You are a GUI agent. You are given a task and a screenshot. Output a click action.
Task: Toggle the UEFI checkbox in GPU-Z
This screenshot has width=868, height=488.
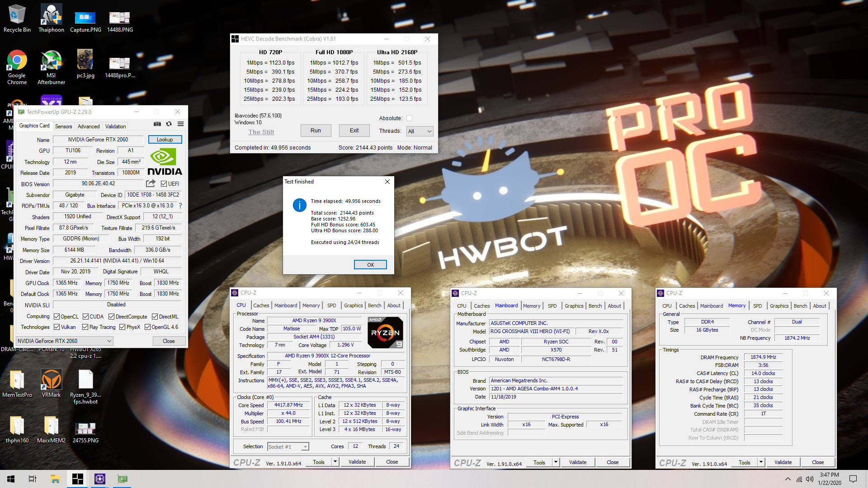tap(164, 184)
